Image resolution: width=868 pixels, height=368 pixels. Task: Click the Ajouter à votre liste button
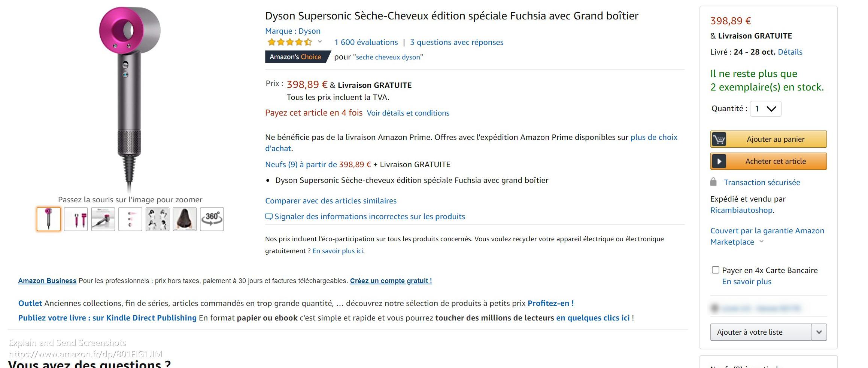coord(761,332)
